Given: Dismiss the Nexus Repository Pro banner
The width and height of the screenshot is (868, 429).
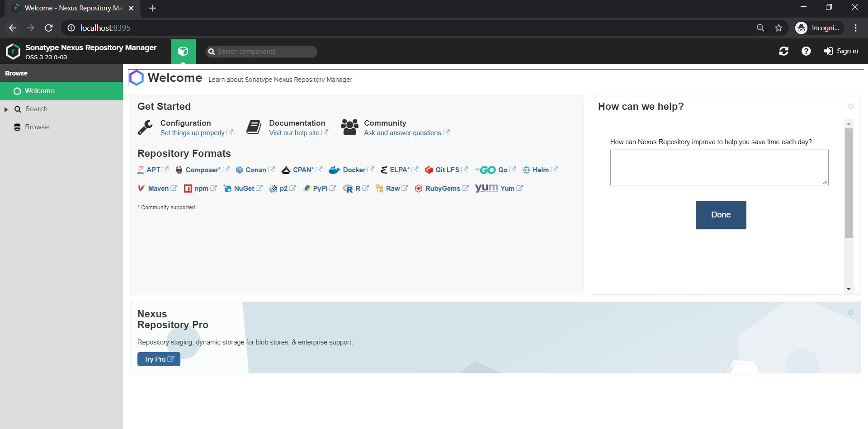Looking at the screenshot, I should (850, 312).
